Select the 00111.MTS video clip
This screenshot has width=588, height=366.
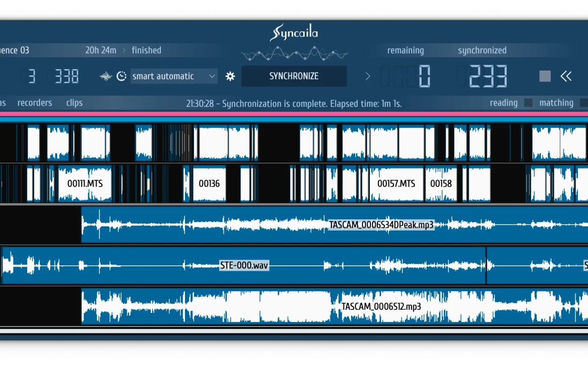point(85,184)
